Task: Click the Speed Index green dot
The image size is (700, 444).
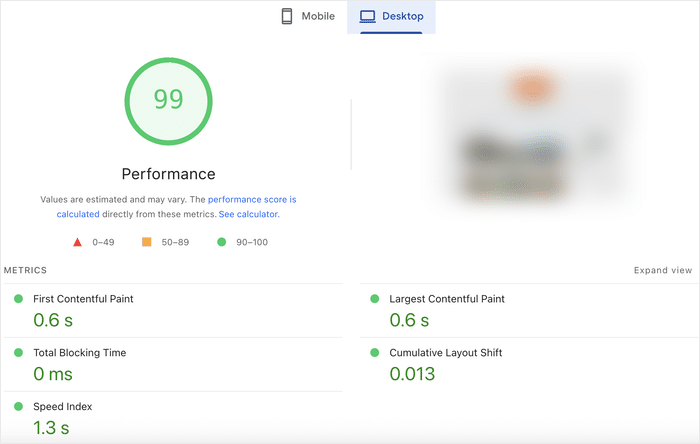Action: tap(18, 406)
